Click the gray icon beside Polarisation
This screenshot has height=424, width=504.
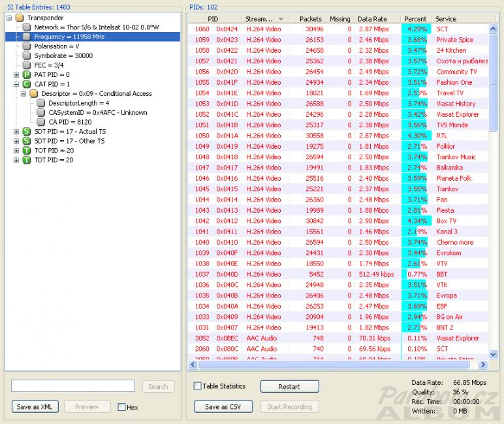pos(27,46)
